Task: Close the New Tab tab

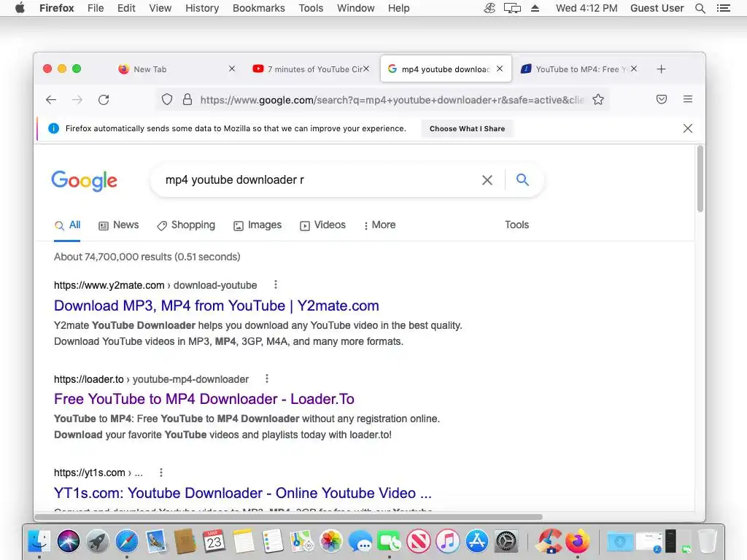Action: (232, 69)
